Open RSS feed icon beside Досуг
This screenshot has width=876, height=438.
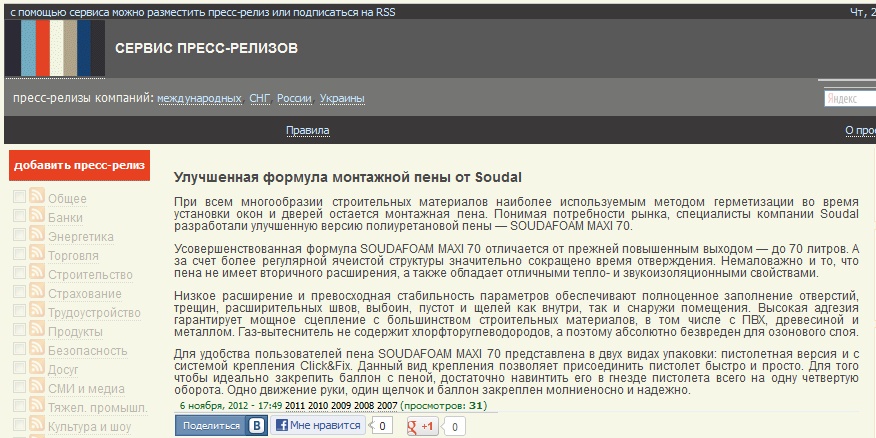coord(37,366)
